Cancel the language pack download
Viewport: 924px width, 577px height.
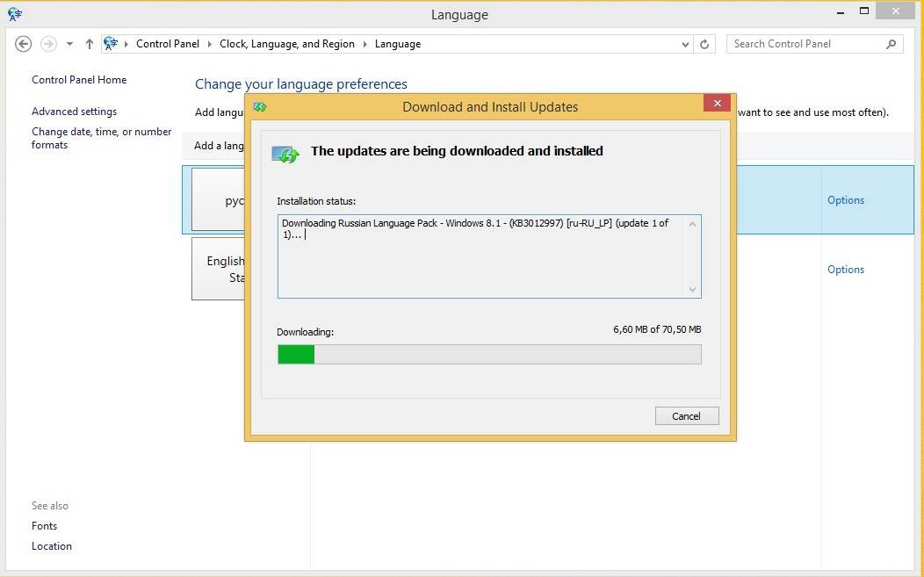686,416
